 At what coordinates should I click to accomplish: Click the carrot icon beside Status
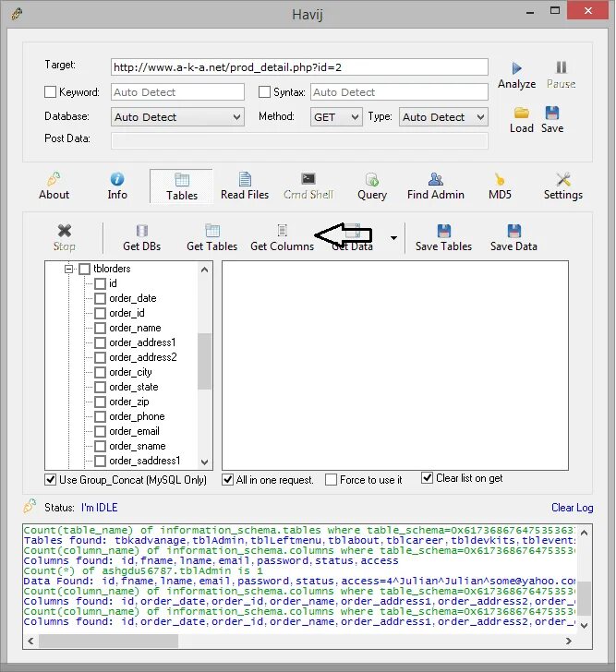tap(30, 506)
